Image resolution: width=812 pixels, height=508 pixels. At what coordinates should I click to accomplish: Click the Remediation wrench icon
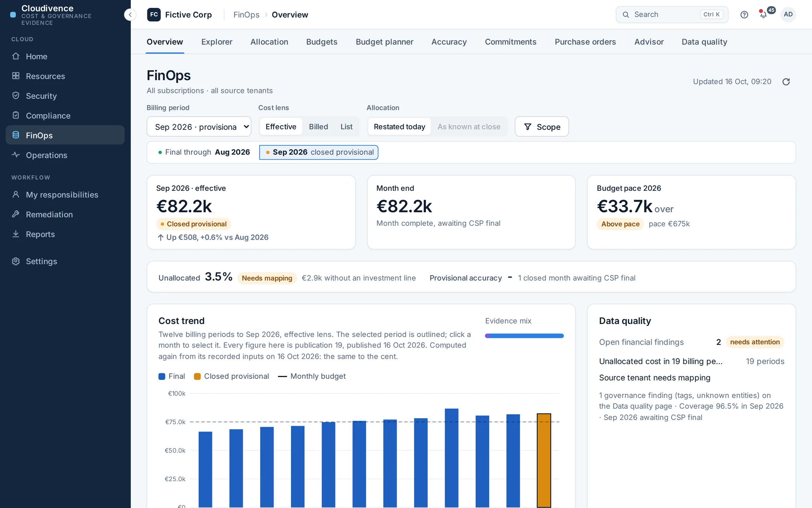tap(16, 214)
